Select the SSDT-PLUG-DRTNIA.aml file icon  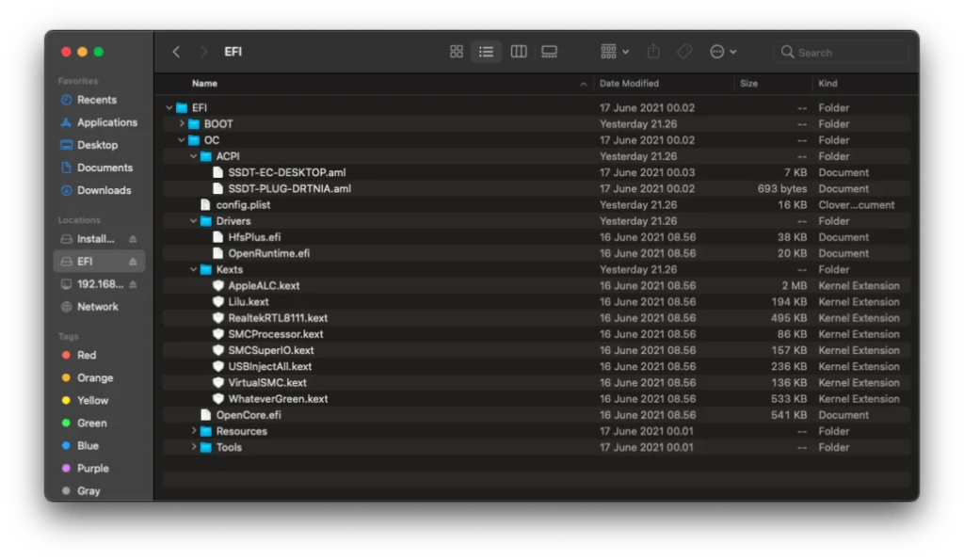(x=217, y=189)
